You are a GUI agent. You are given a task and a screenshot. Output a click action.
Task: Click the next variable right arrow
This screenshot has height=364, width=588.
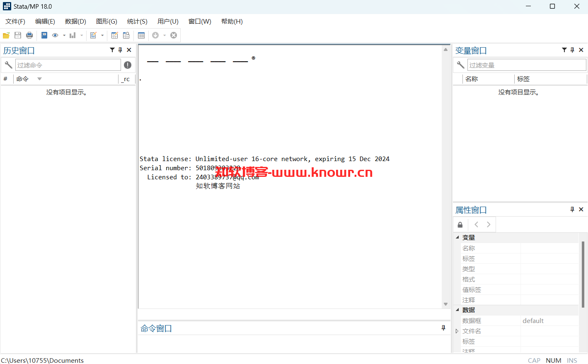pyautogui.click(x=489, y=224)
